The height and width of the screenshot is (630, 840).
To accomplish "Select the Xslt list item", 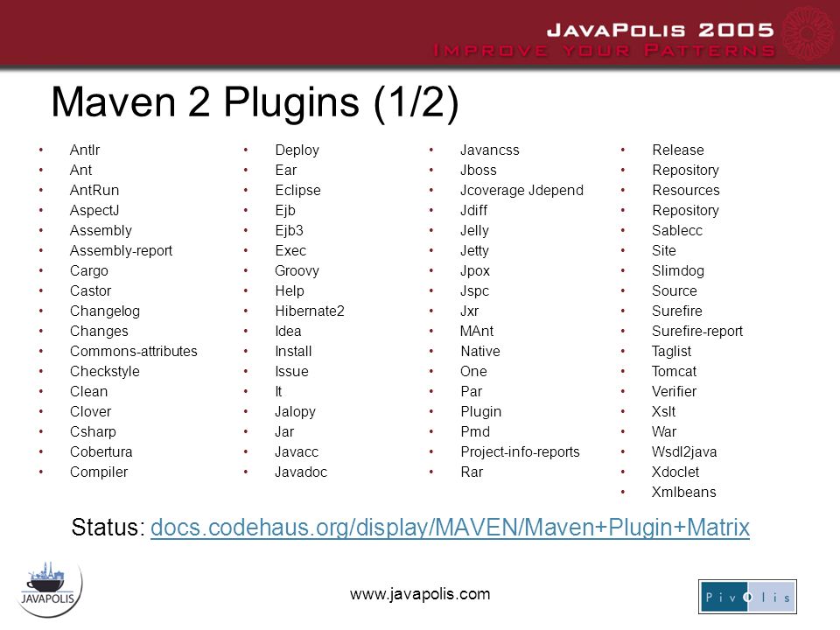I will pyautogui.click(x=663, y=411).
